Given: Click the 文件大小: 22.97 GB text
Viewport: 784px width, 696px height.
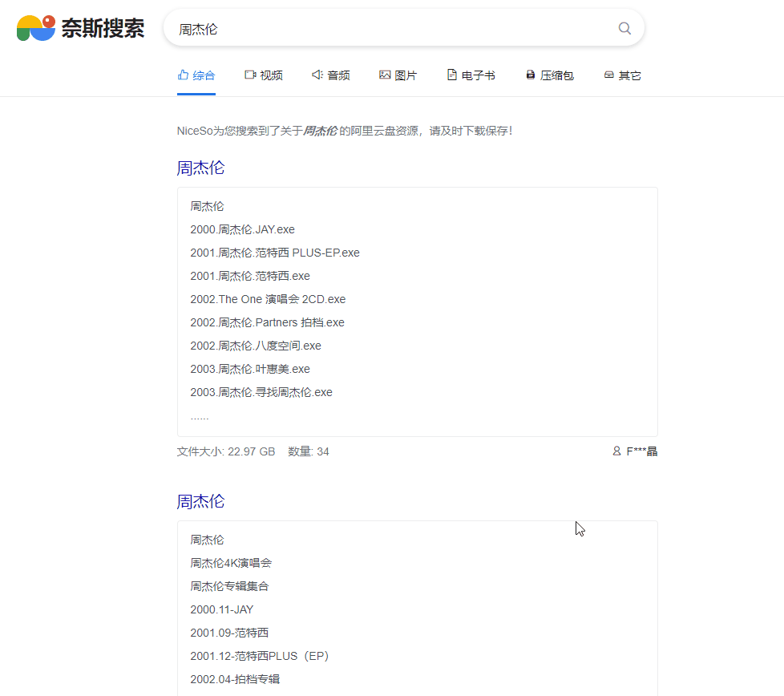Looking at the screenshot, I should tap(226, 452).
